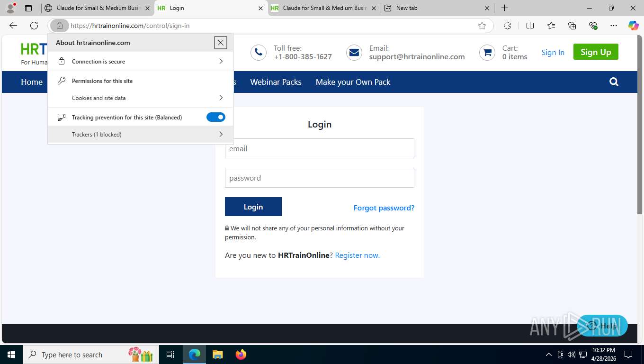
Task: Show hidden tray icons chevron
Action: coord(549,355)
